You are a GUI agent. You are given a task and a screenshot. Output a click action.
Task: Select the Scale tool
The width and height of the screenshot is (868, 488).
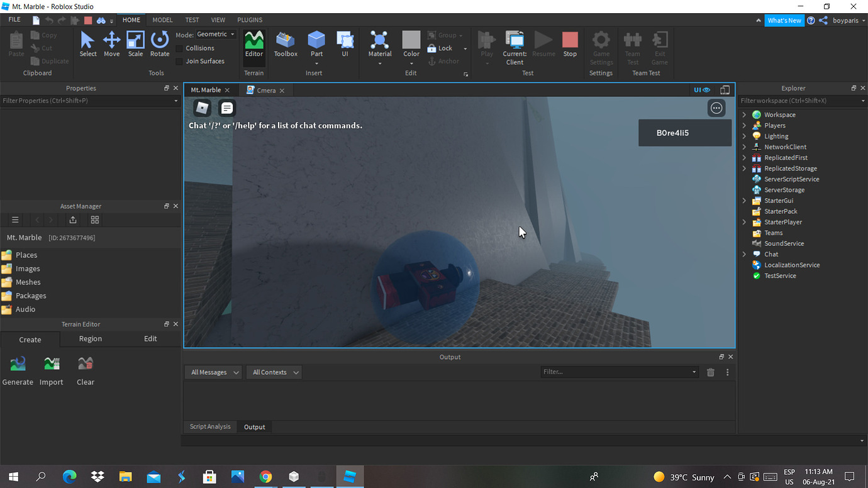135,44
